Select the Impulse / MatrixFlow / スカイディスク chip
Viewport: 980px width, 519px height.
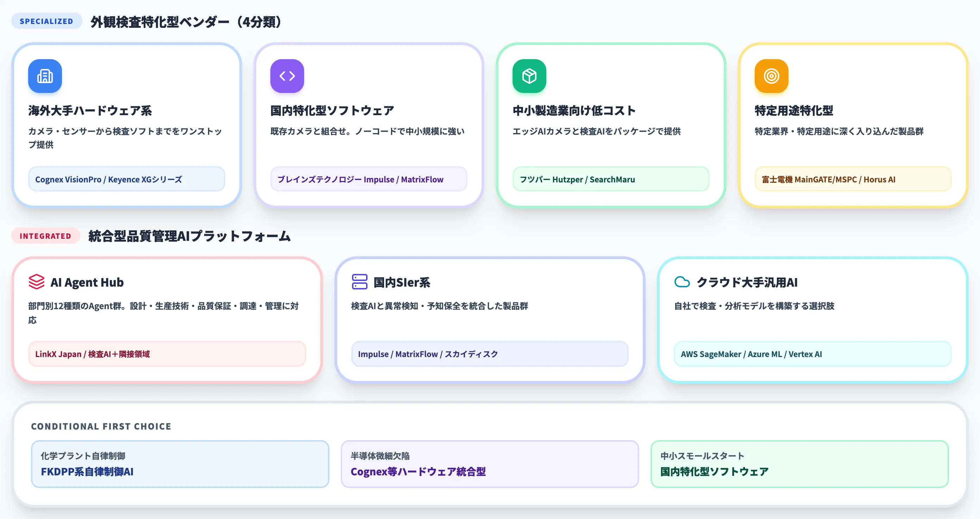pyautogui.click(x=490, y=354)
